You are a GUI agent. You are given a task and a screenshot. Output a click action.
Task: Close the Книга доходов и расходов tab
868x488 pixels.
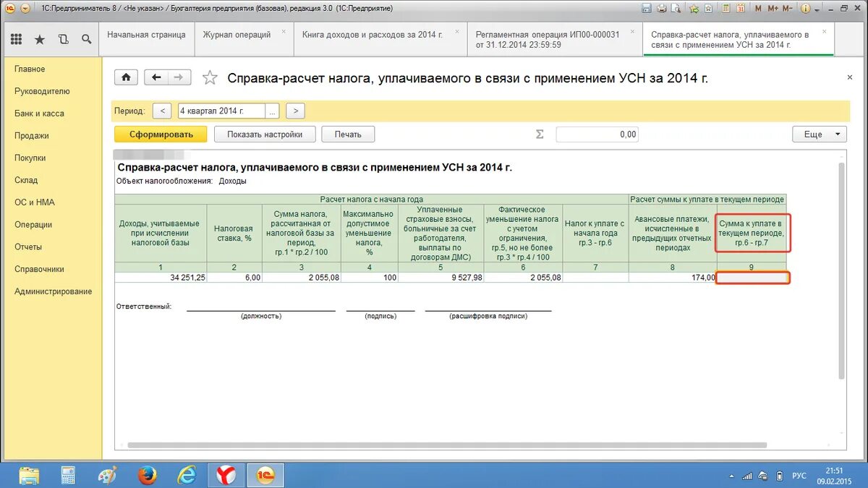(456, 32)
